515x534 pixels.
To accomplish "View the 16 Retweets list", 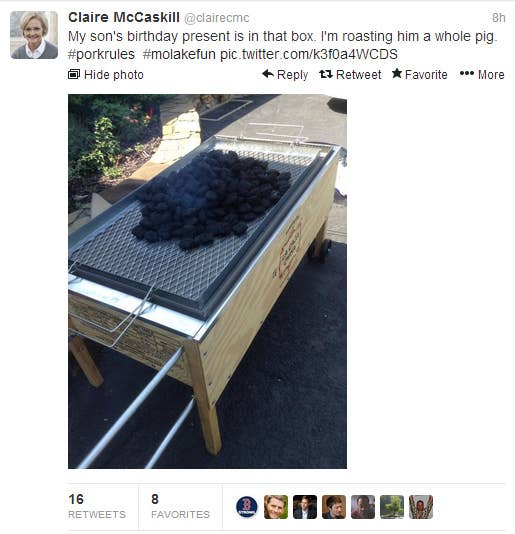I will pos(97,506).
